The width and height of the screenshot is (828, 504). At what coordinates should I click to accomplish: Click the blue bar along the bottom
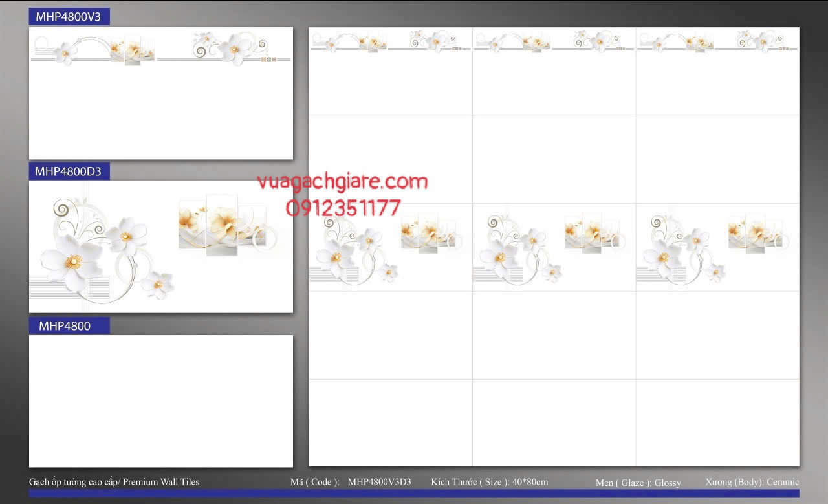click(x=414, y=493)
